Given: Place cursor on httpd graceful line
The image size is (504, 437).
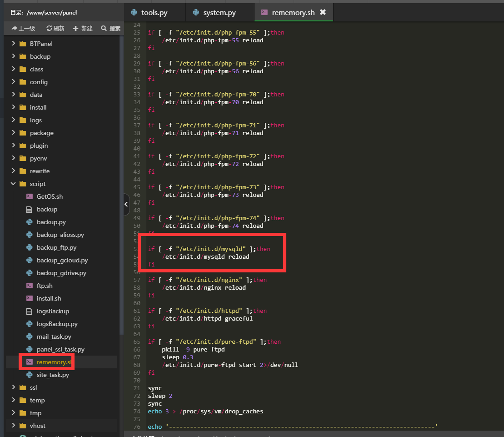Looking at the screenshot, I should pyautogui.click(x=207, y=318).
